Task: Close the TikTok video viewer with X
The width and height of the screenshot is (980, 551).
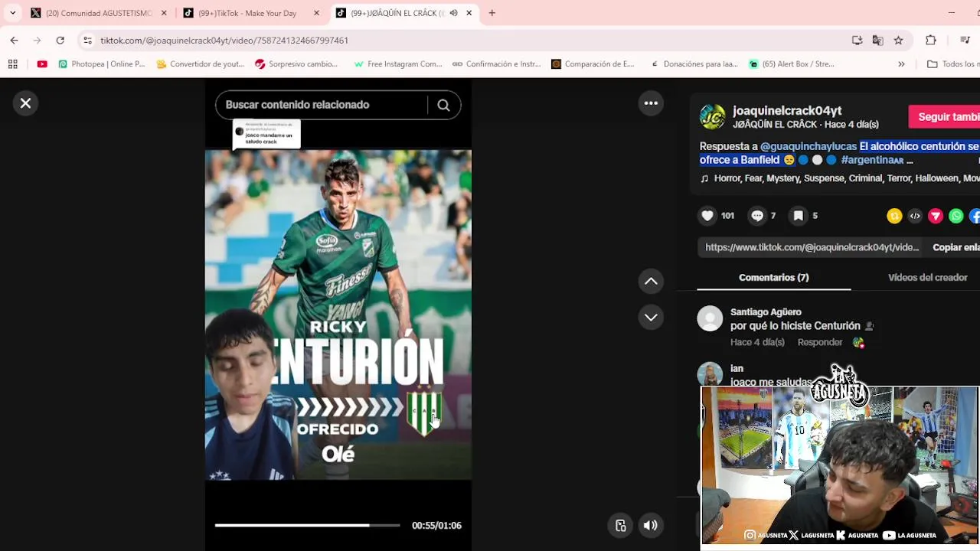Action: pyautogui.click(x=25, y=103)
